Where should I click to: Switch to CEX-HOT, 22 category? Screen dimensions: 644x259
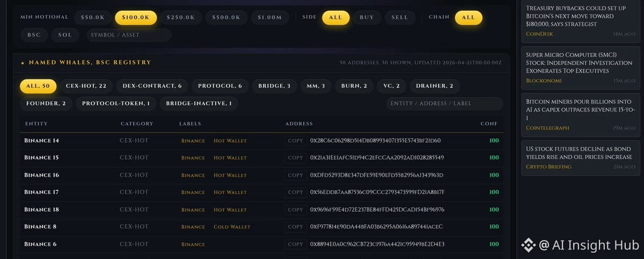86,86
